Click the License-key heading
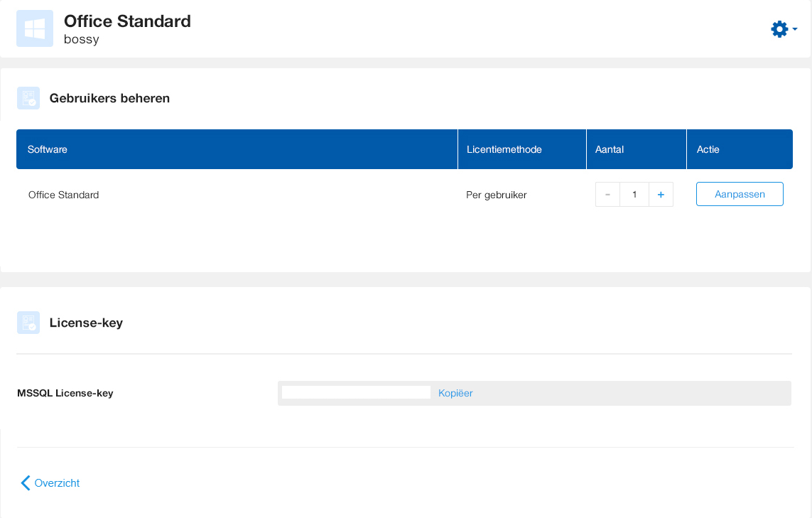 (x=86, y=323)
